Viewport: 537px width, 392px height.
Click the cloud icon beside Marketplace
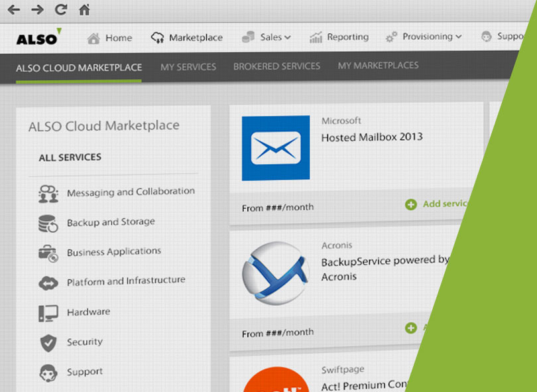pos(158,38)
